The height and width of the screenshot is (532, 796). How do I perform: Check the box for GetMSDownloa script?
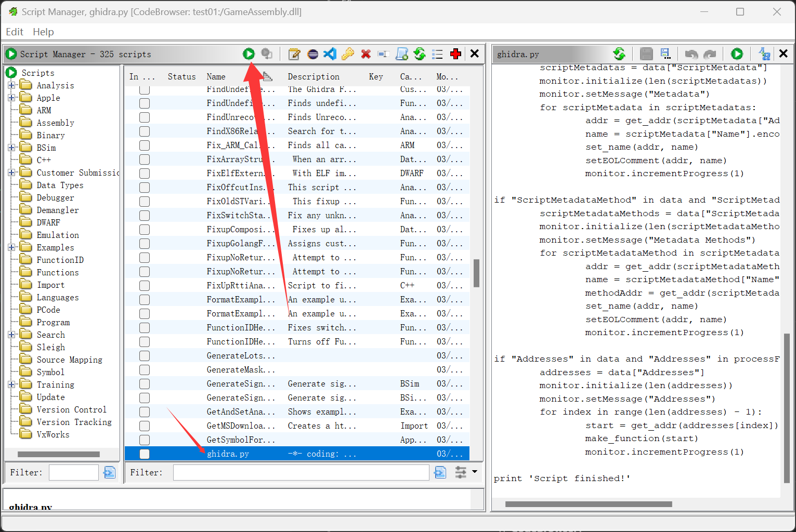145,426
